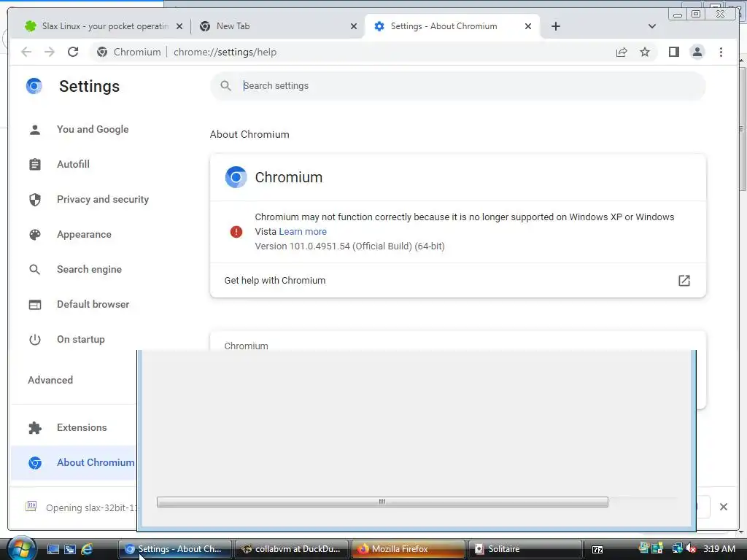Image resolution: width=747 pixels, height=560 pixels.
Task: Click the browser forward arrow
Action: [x=50, y=52]
